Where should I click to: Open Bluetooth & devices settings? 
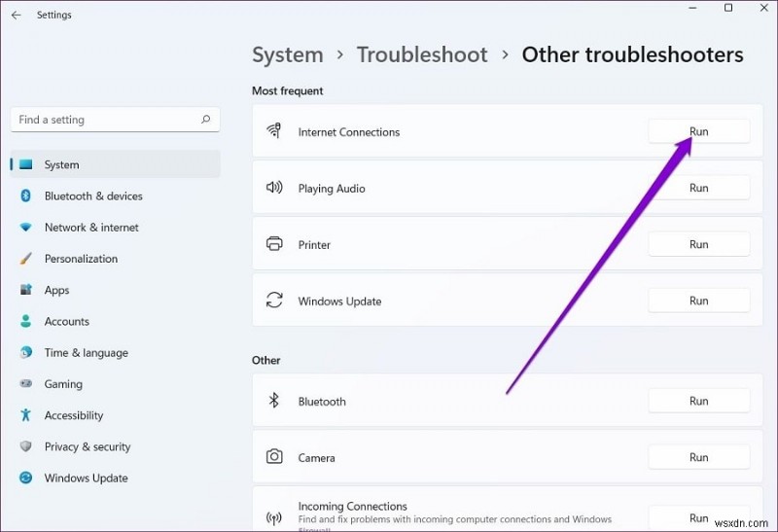[115, 195]
